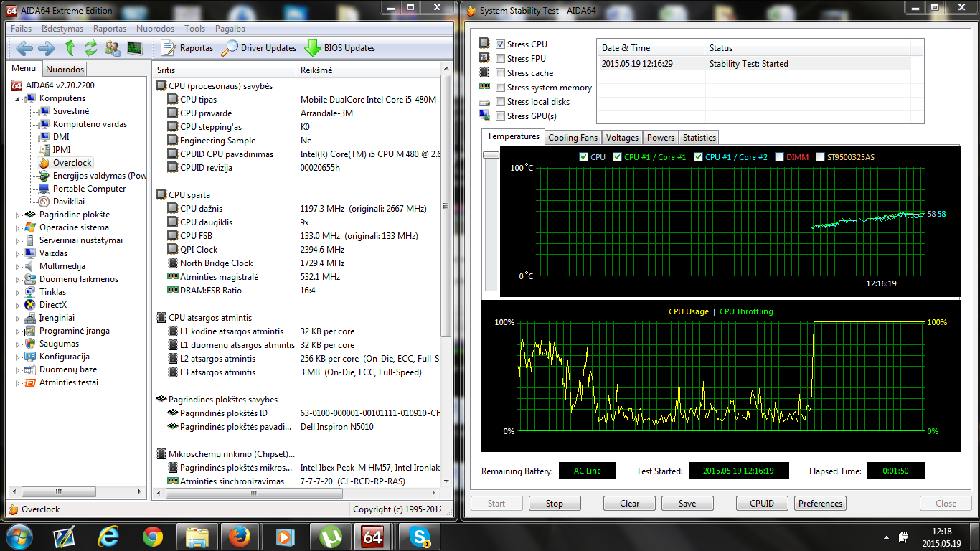This screenshot has height=551, width=980.
Task: Select the Overclock tree item
Action: 72,163
